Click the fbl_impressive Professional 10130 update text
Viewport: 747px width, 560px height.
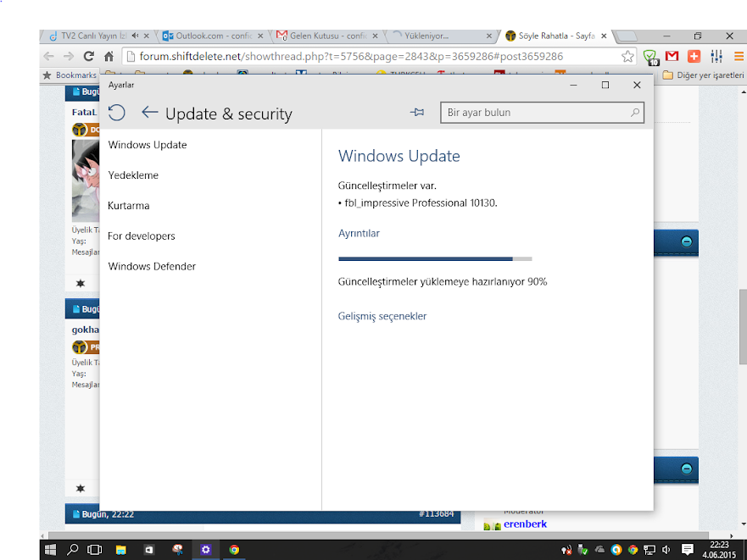coord(421,203)
